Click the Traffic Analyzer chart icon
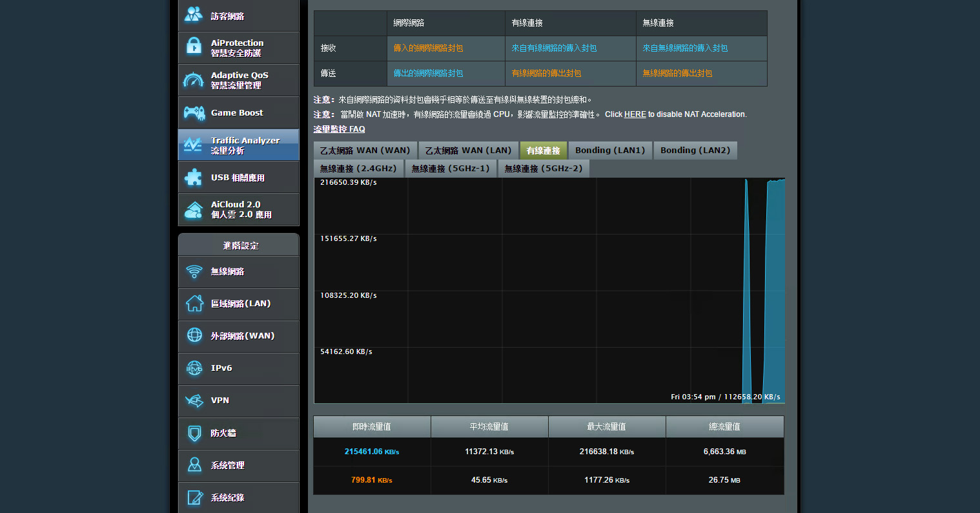This screenshot has height=513, width=980. pos(193,145)
